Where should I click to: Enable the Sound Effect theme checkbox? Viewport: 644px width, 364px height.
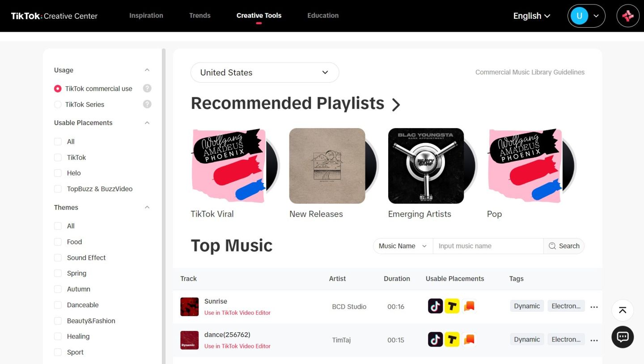pos(58,258)
